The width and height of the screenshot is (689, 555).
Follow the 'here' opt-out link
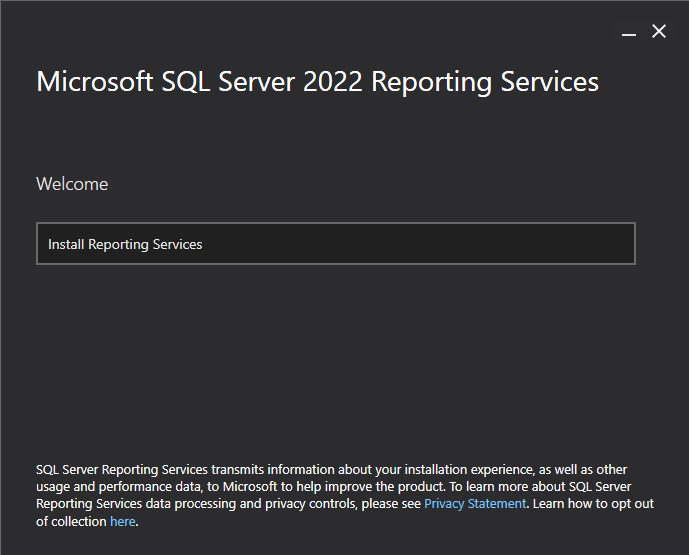tap(123, 521)
